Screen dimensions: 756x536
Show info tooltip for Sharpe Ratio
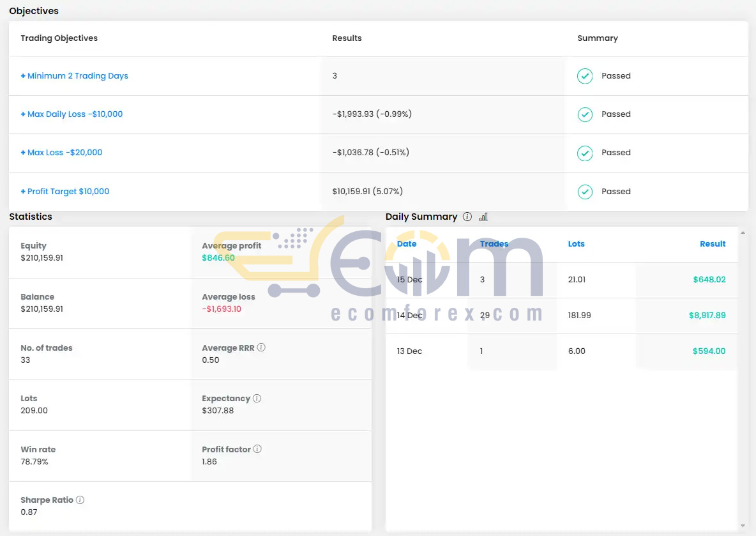pyautogui.click(x=80, y=500)
